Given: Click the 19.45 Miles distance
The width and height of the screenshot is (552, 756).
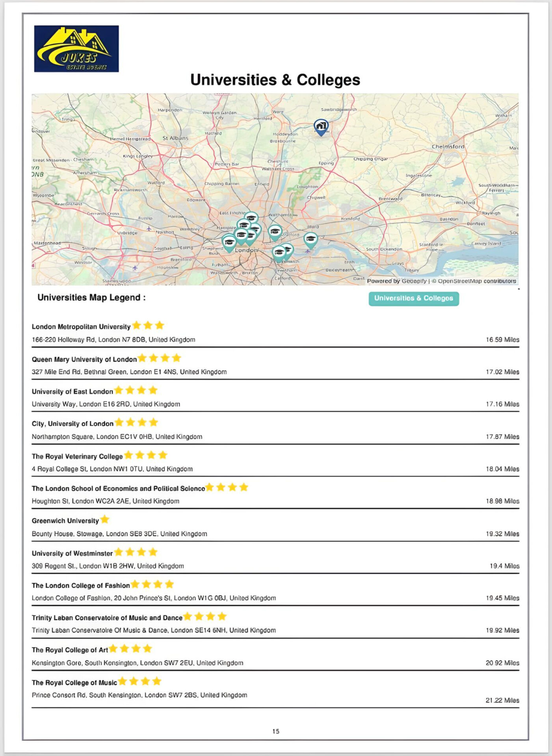Looking at the screenshot, I should pos(502,598).
